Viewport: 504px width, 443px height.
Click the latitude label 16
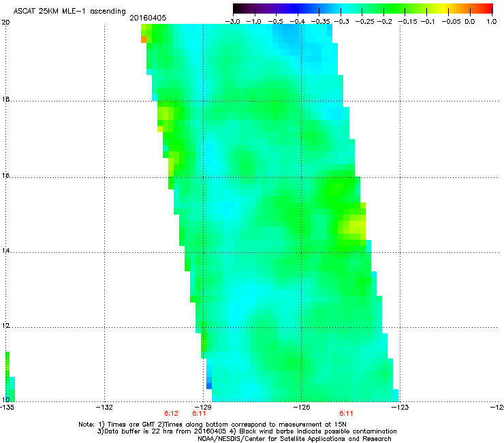5,176
